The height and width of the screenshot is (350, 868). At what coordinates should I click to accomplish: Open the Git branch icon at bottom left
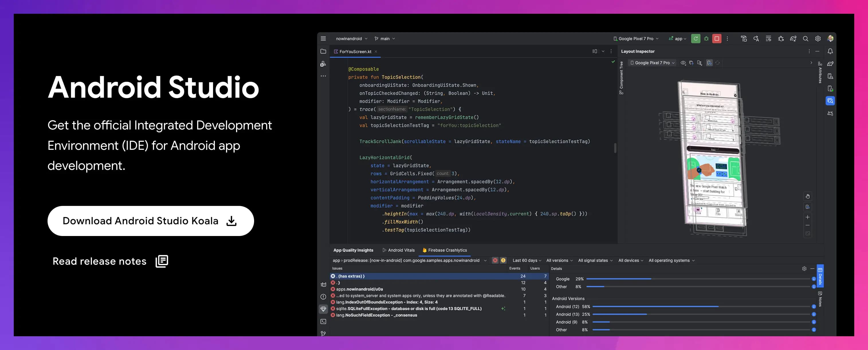pos(323,333)
